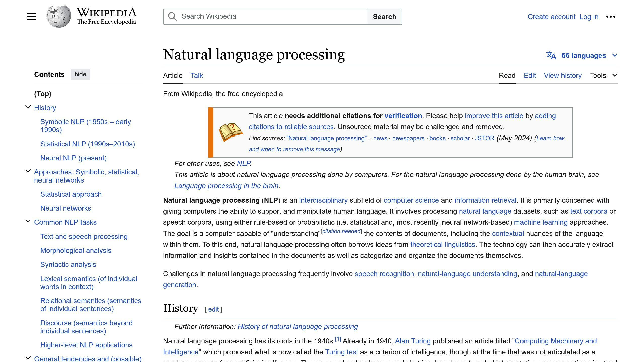Image resolution: width=644 pixels, height=362 pixels.
Task: Open NLP disambiguation link
Action: 244,163
